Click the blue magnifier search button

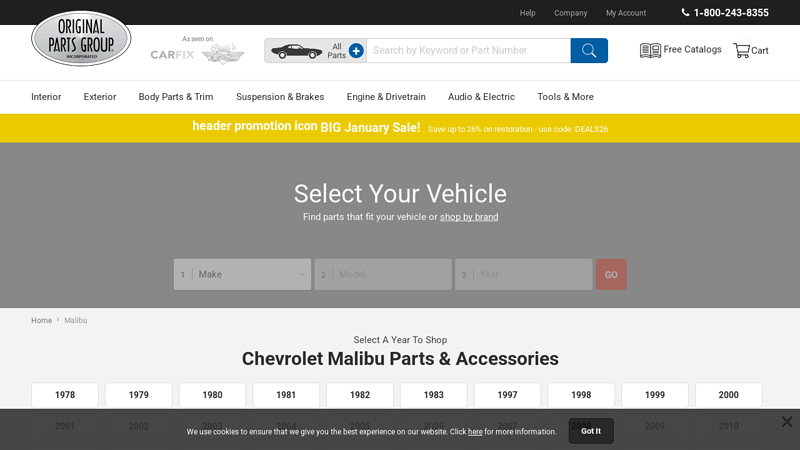click(x=589, y=51)
